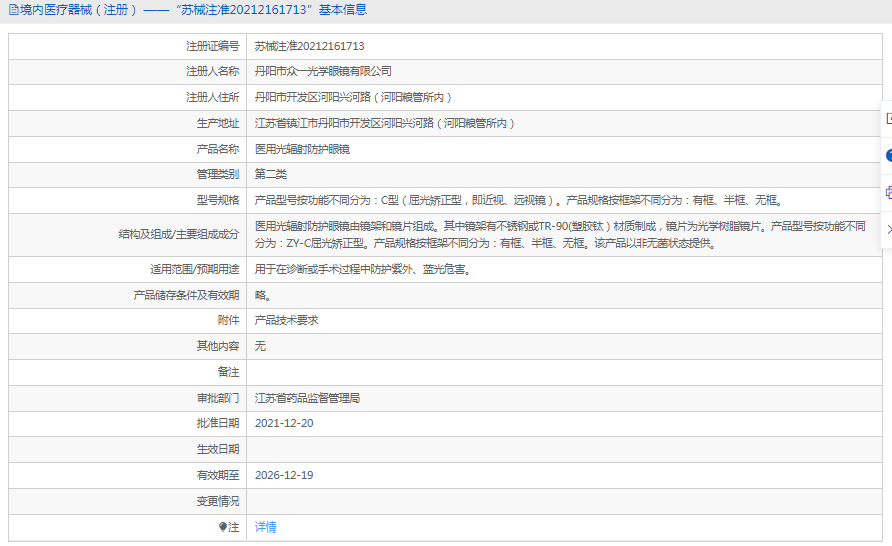Viewport: 892px width, 546px height.
Task: Click the 管理类别 value 第二类
Action: [271, 174]
